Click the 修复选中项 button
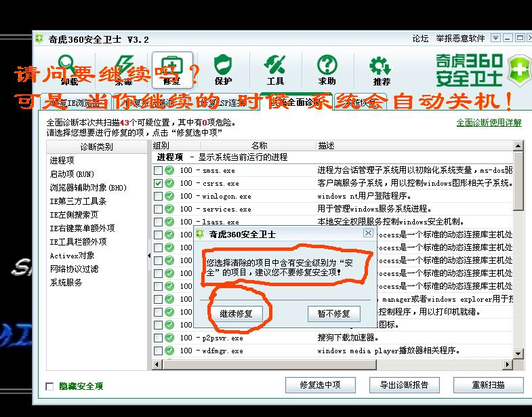The image size is (532, 417). (321, 384)
